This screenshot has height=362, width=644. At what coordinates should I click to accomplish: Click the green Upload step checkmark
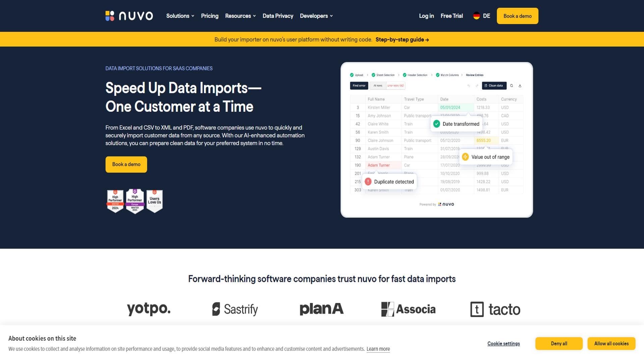pos(352,75)
